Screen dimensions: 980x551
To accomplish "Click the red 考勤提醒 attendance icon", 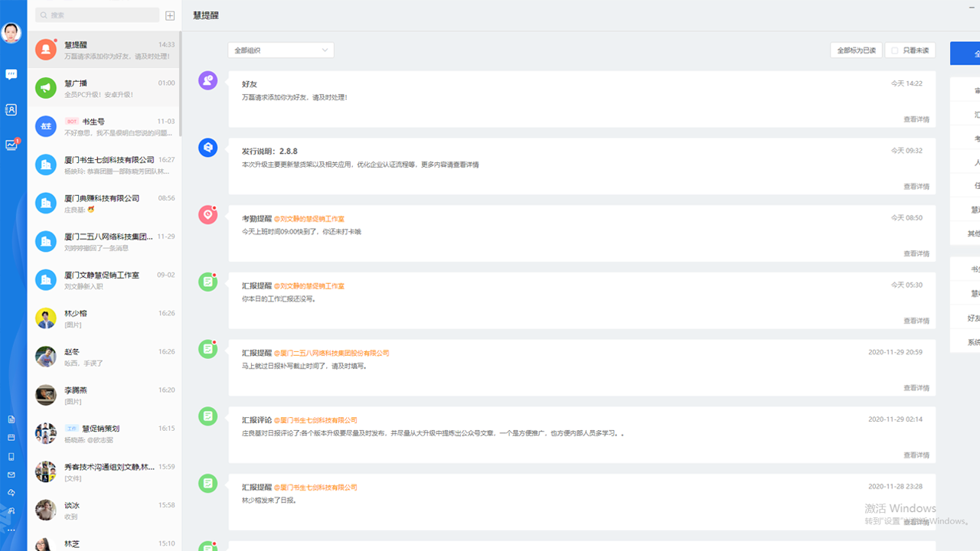I will click(x=208, y=215).
